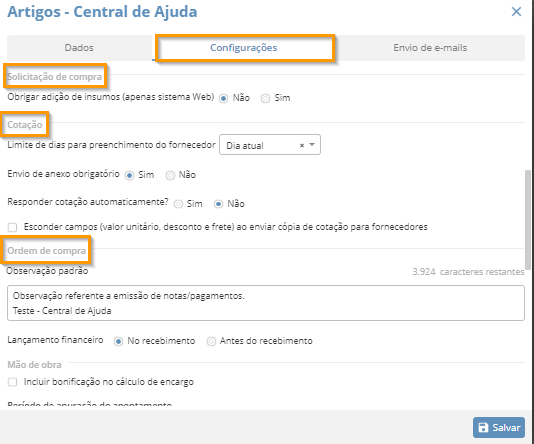Select Sim for Responder cotação automaticamente
The image size is (534, 444).
[x=178, y=204]
